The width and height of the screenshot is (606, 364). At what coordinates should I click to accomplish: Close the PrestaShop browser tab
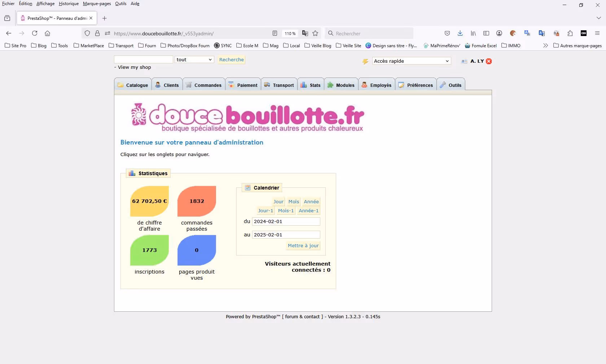coord(91,18)
